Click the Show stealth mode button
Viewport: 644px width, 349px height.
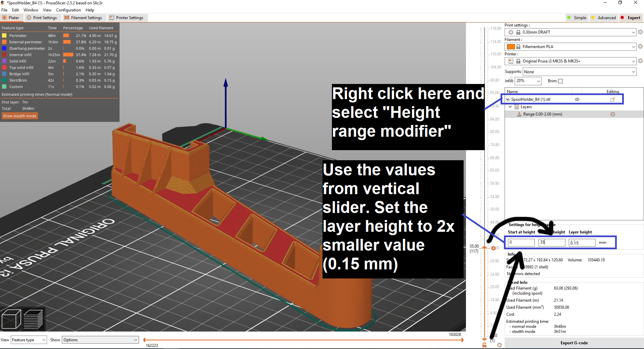click(x=19, y=116)
